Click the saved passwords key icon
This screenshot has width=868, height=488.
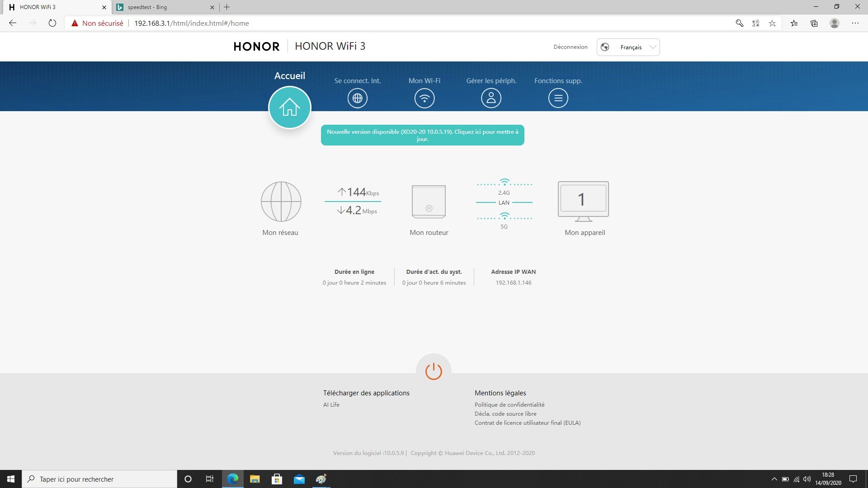pos(740,23)
